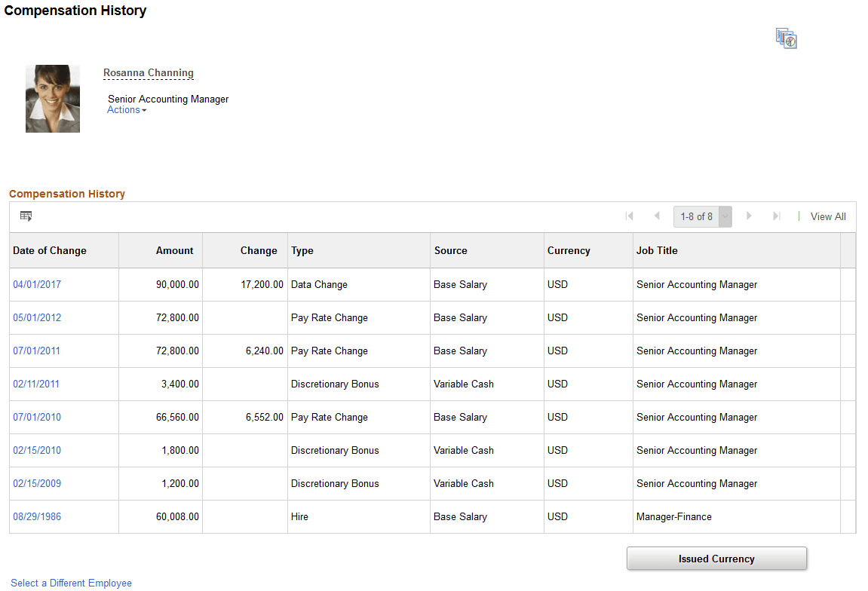This screenshot has width=868, height=591.
Task: Open the grid action menu icon
Action: pos(26,216)
